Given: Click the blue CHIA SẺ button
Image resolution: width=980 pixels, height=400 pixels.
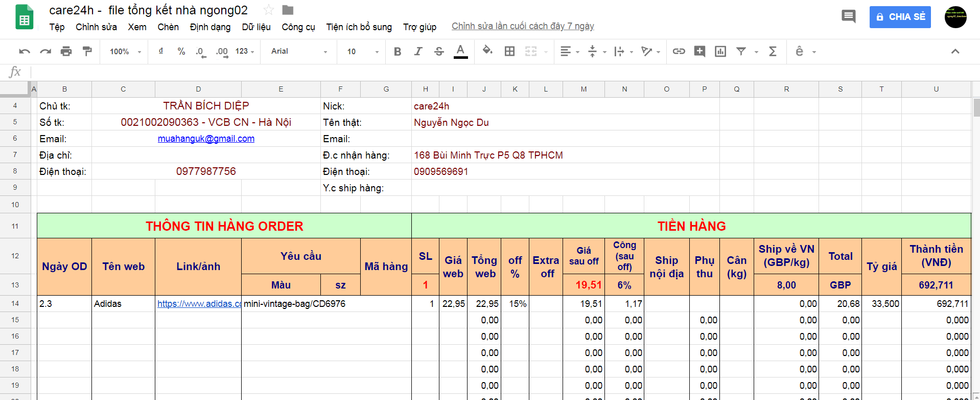Looking at the screenshot, I should [900, 17].
